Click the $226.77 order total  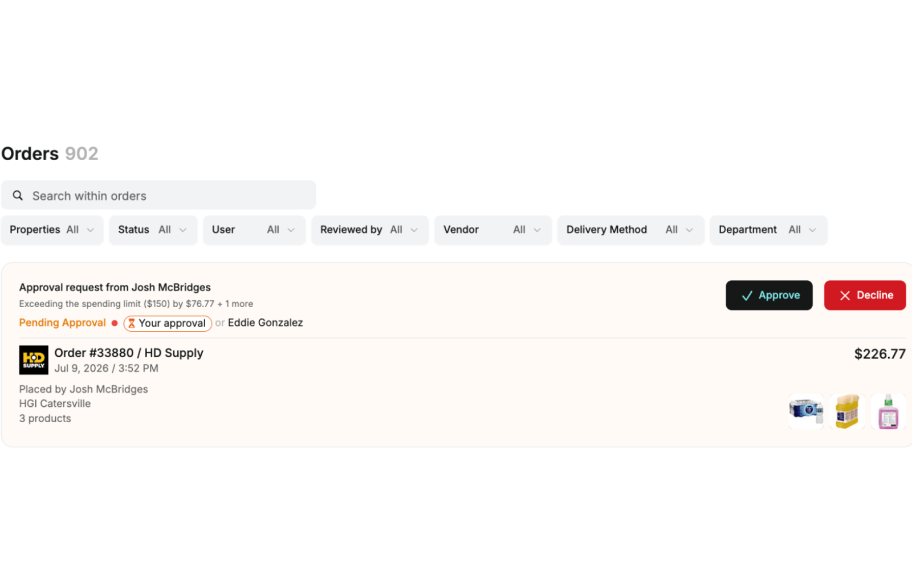click(880, 354)
